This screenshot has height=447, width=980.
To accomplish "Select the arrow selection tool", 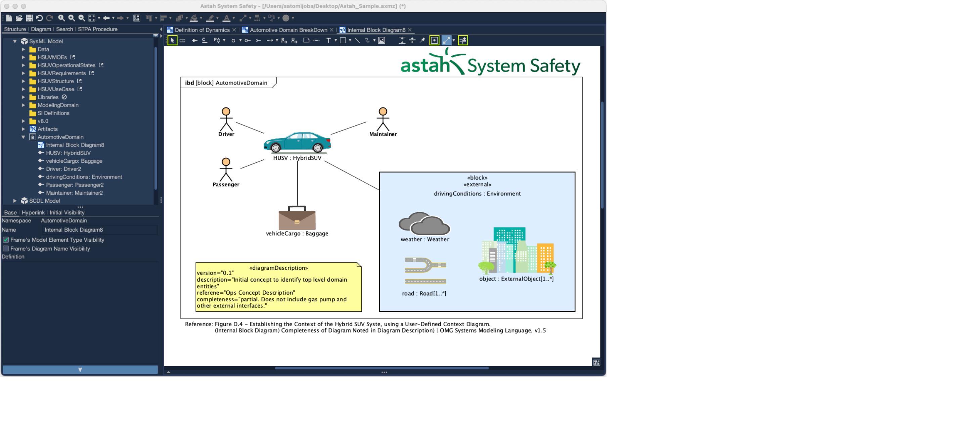I will coord(172,40).
